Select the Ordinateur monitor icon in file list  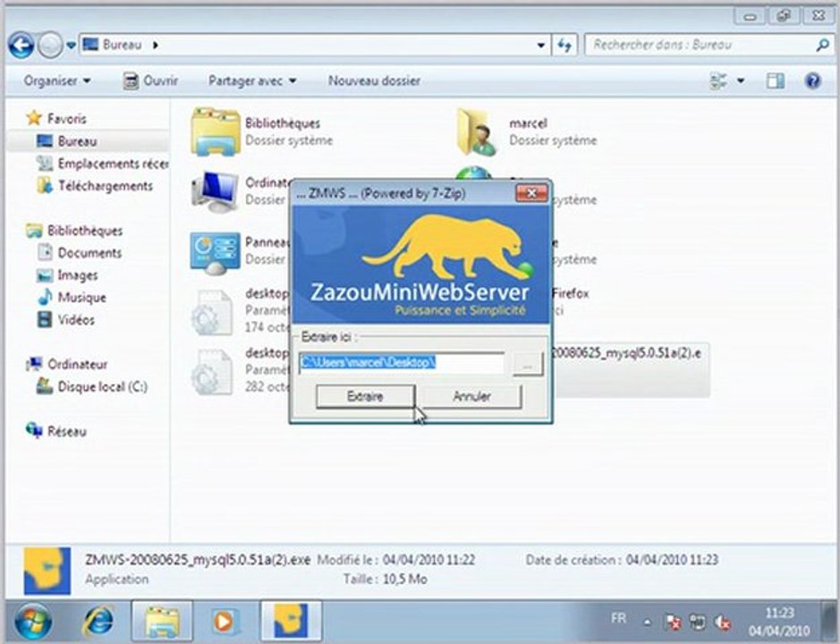[x=215, y=191]
